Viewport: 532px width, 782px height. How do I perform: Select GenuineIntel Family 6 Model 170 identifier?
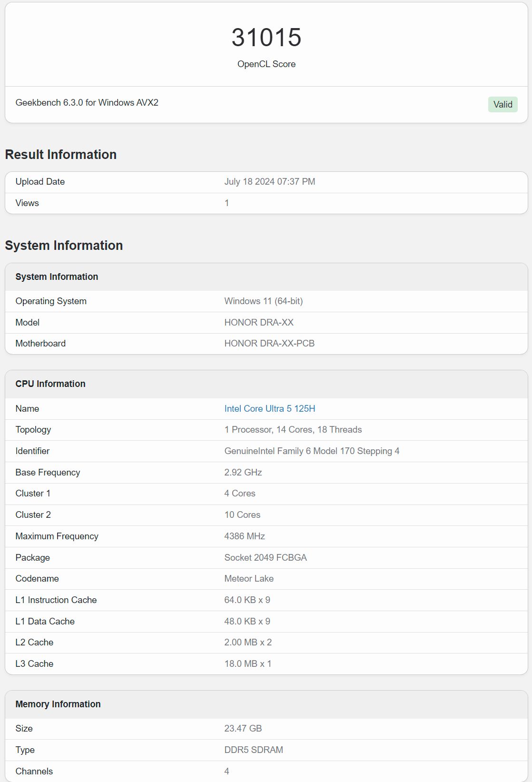[x=311, y=451]
